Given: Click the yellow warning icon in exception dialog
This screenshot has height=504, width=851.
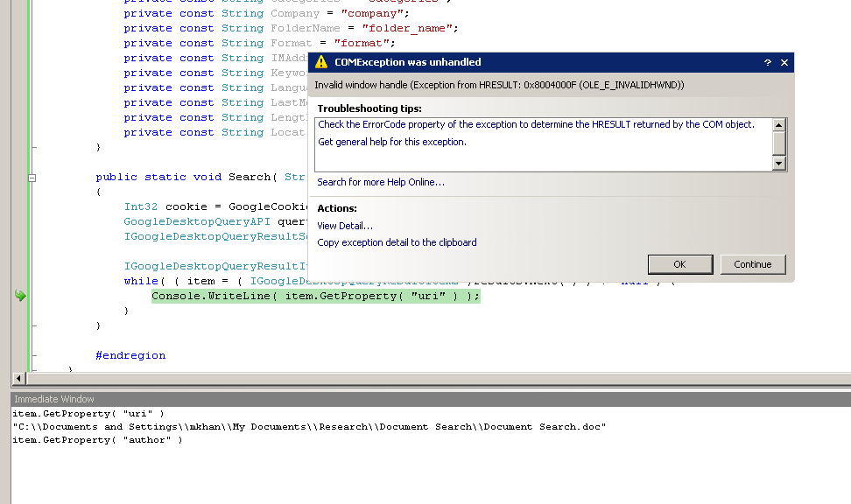Looking at the screenshot, I should [321, 62].
